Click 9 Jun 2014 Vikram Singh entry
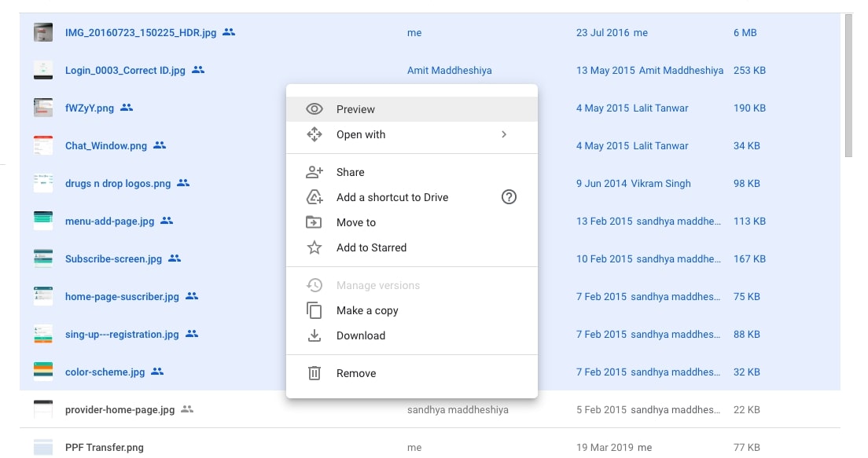The height and width of the screenshot is (458, 868). point(633,183)
